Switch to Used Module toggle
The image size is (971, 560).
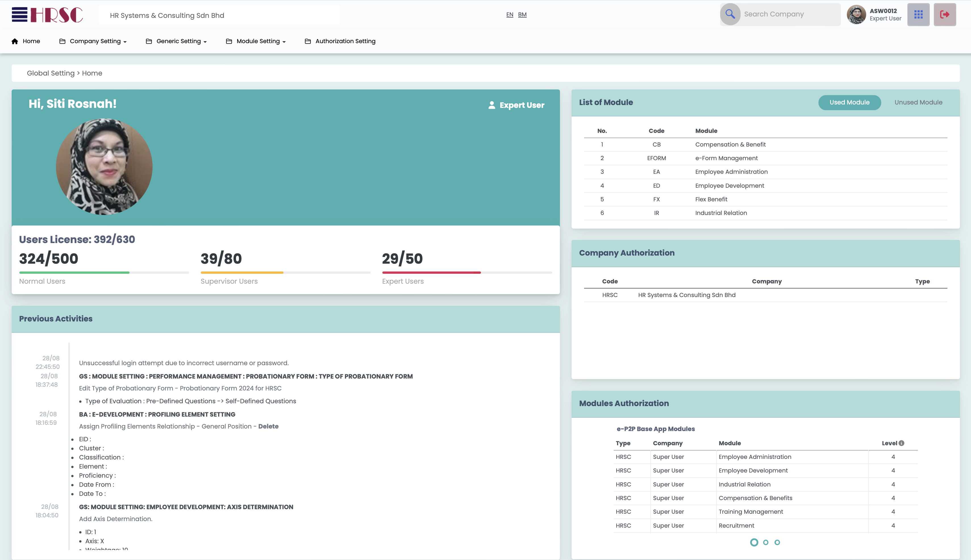(x=849, y=102)
